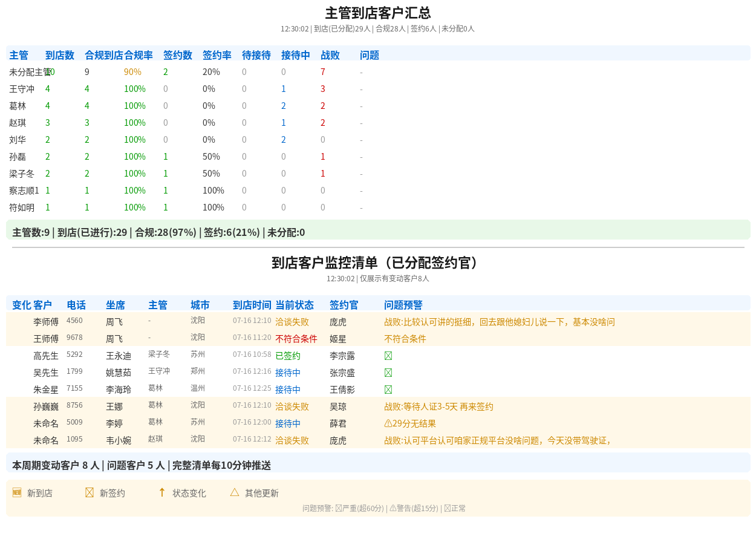Click phone number 1095
Viewport: 756px width, 542px height.
pos(74,439)
